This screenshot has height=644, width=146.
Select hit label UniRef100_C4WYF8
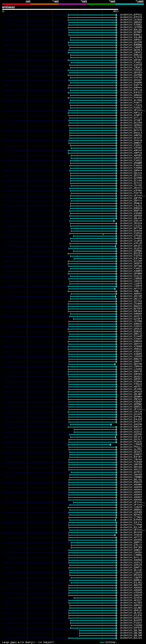click(x=131, y=578)
